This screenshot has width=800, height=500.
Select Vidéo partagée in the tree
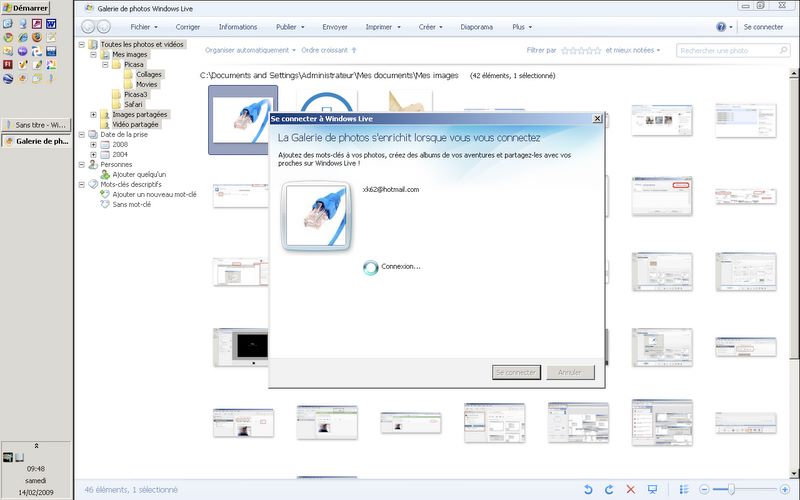click(135, 124)
